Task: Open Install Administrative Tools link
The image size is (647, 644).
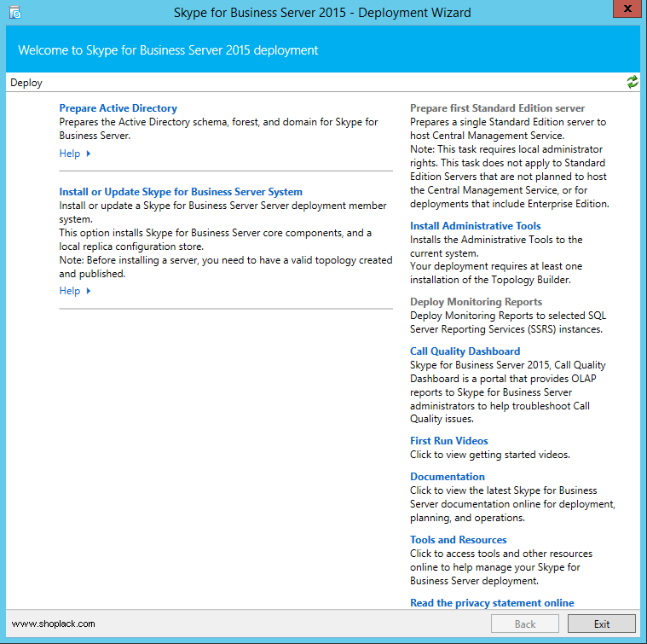Action: 476,226
